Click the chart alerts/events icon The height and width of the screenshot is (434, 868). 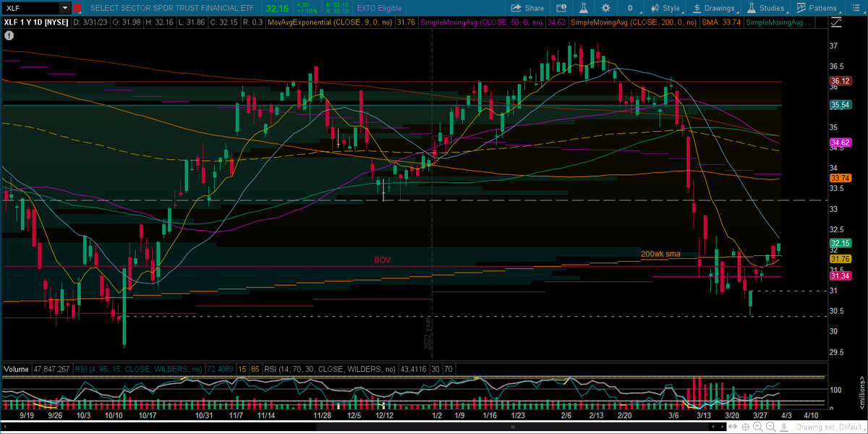561,8
